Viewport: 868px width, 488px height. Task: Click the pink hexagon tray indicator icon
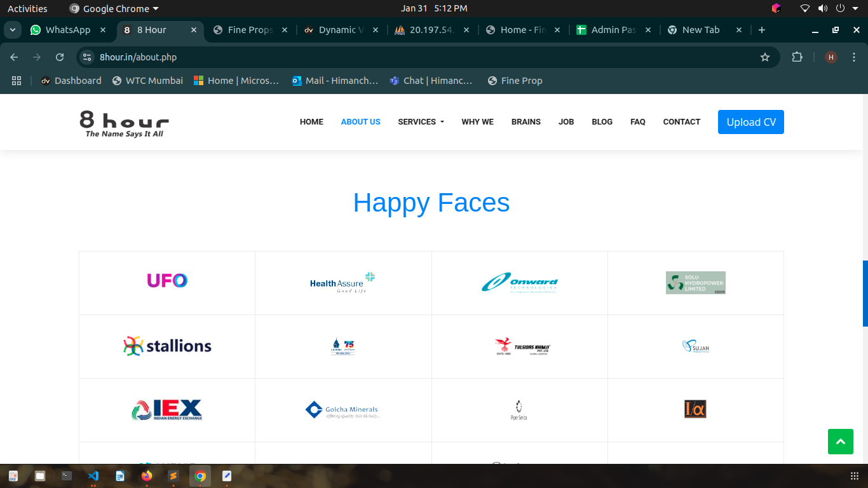(x=776, y=8)
